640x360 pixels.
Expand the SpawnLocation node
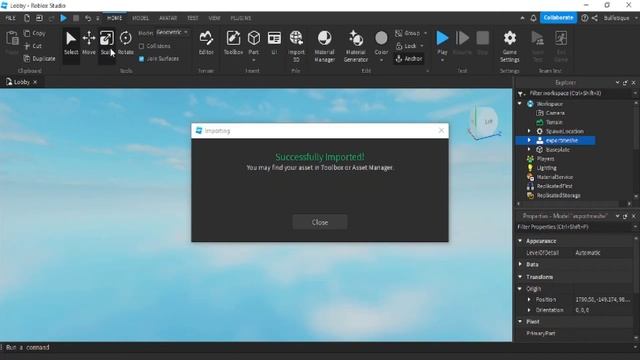click(x=529, y=131)
